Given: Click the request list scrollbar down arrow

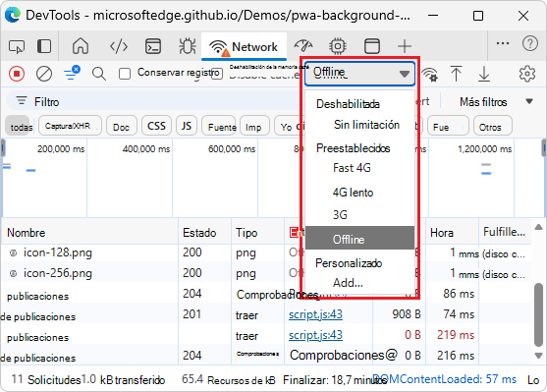Looking at the screenshot, I should (x=538, y=356).
